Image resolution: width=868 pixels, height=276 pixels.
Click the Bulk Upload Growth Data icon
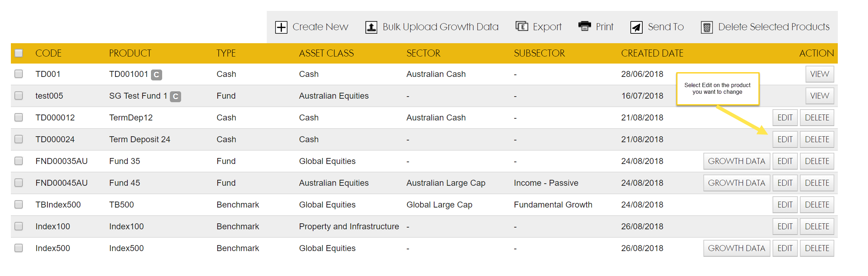(x=371, y=27)
